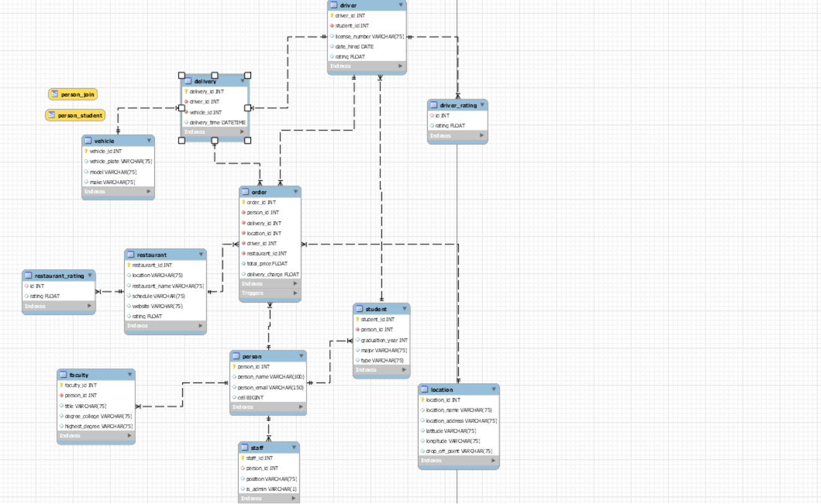Click the foreign key icon beside student_id in driver
Image resolution: width=821 pixels, height=504 pixels.
tap(333, 25)
